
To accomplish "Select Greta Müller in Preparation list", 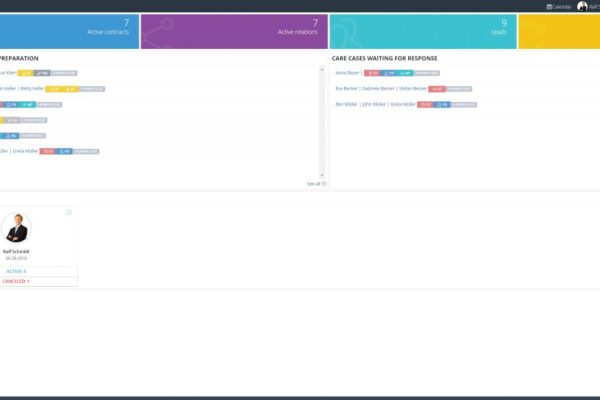I will point(25,151).
